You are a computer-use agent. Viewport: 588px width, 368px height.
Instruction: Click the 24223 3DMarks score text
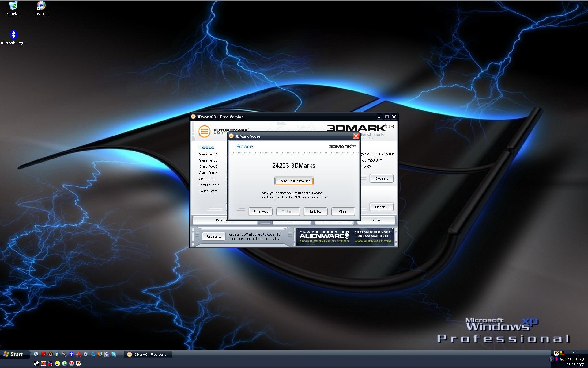point(294,166)
